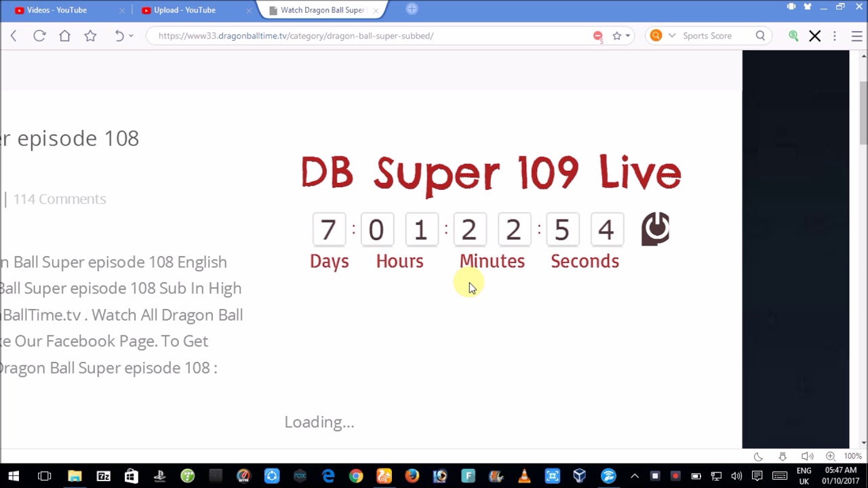Open the Windows Start menu
The width and height of the screenshot is (868, 488).
tap(14, 476)
